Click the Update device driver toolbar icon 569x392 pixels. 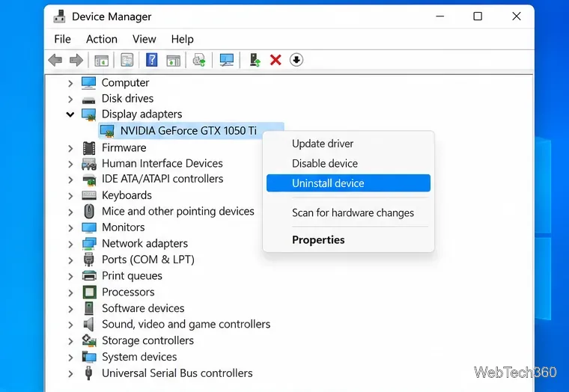pyautogui.click(x=255, y=60)
